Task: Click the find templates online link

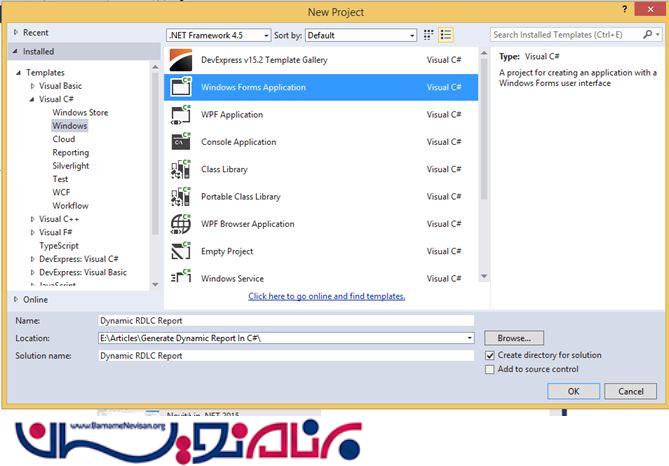Action: click(x=327, y=296)
